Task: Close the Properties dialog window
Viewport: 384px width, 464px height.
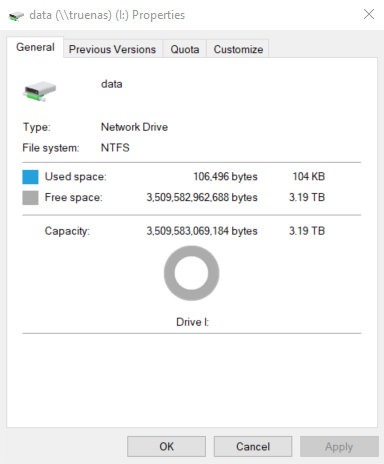Action: pos(369,14)
